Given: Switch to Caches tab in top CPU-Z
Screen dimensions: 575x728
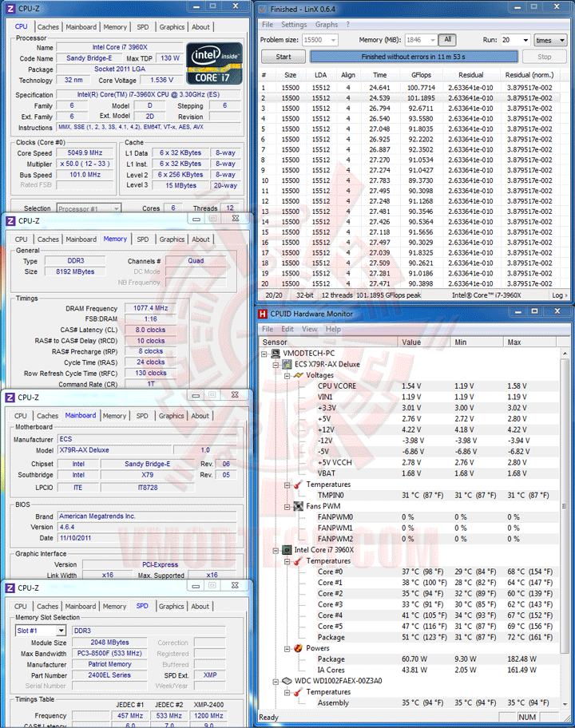Looking at the screenshot, I should [48, 27].
